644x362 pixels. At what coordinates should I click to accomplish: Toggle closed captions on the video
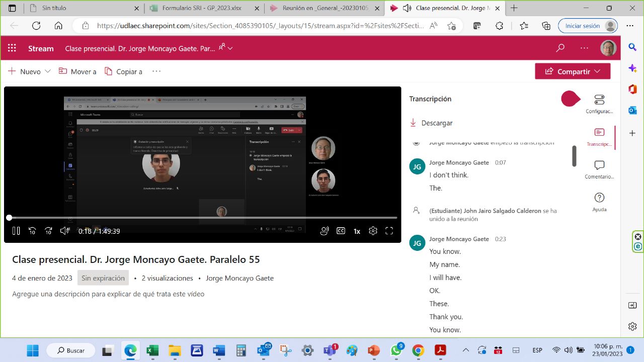click(341, 231)
